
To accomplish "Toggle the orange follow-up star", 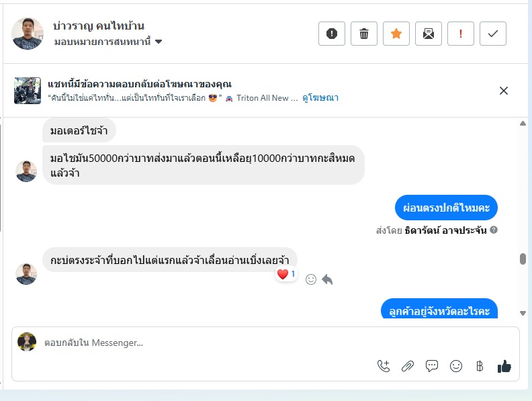I will 396,34.
